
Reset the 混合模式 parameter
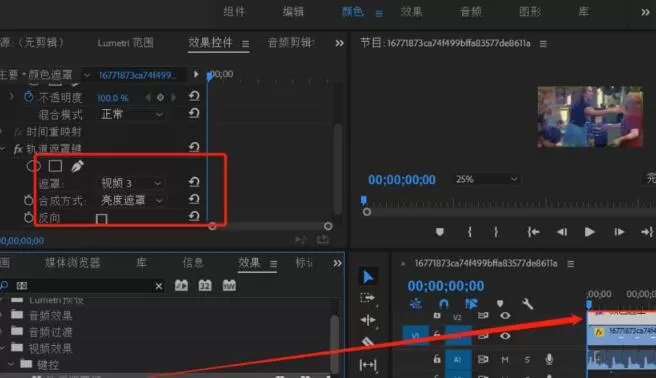(x=194, y=113)
